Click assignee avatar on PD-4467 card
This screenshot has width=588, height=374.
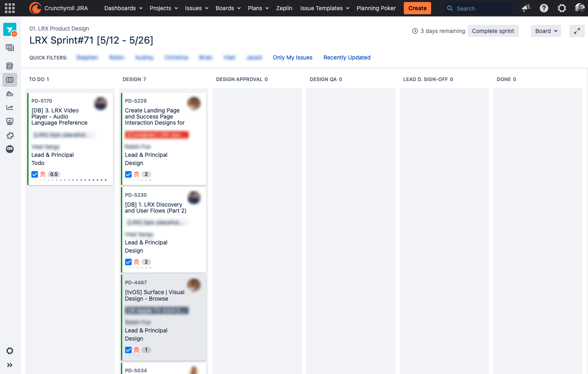(x=194, y=285)
